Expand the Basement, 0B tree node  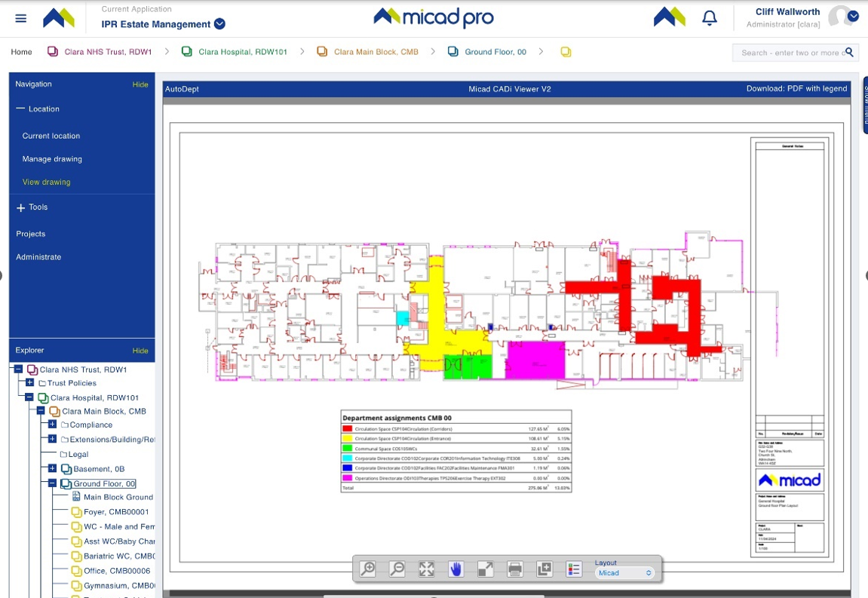[x=52, y=469]
